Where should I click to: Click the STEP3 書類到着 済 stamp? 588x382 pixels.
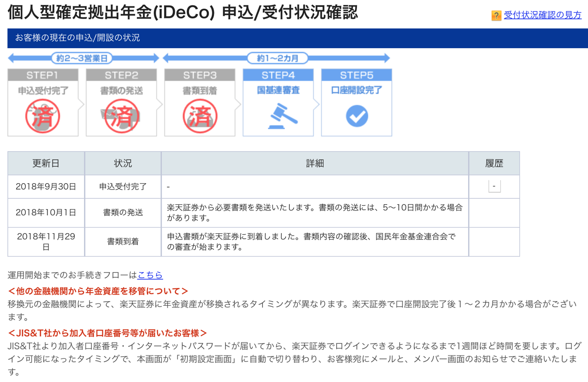pos(200,116)
